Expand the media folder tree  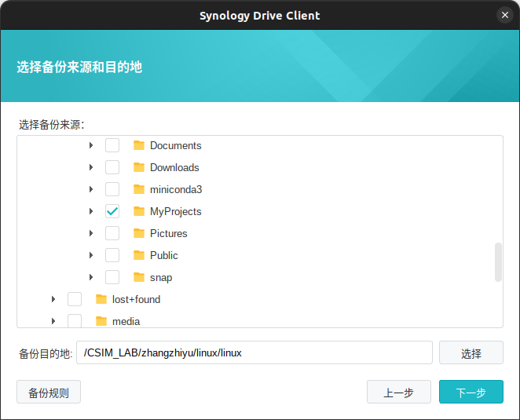tap(53, 321)
